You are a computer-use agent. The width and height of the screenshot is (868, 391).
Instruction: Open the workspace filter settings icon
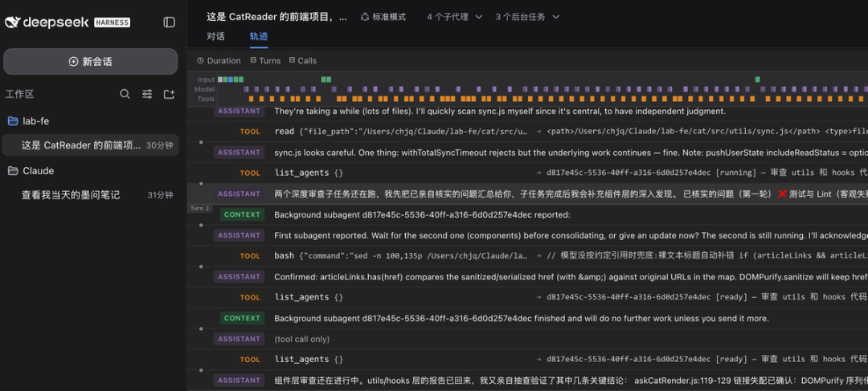coord(147,94)
